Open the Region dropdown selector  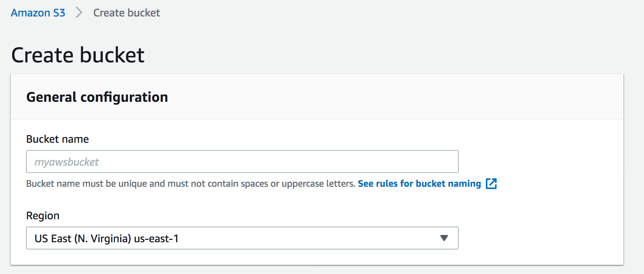(242, 238)
